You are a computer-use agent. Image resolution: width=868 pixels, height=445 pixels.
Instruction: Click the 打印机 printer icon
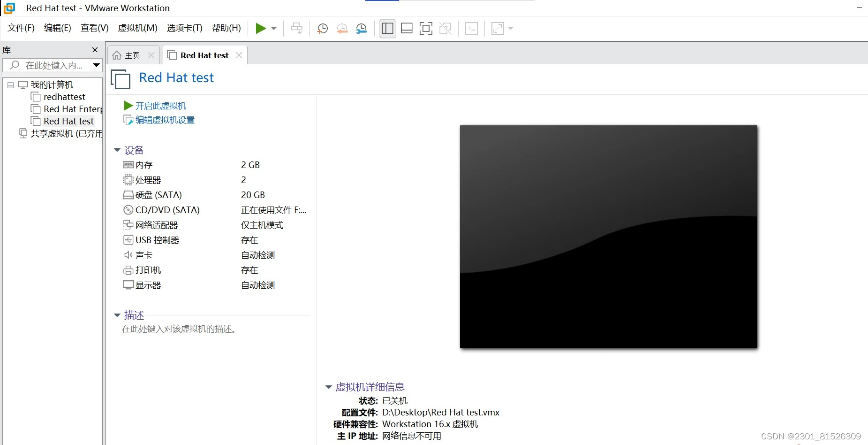point(128,270)
